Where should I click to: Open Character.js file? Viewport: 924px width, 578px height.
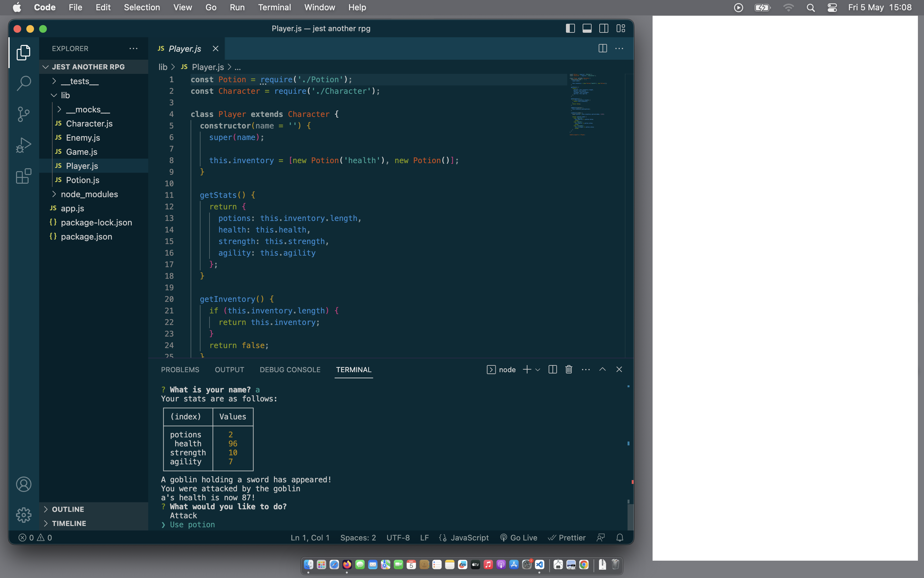pyautogui.click(x=94, y=124)
